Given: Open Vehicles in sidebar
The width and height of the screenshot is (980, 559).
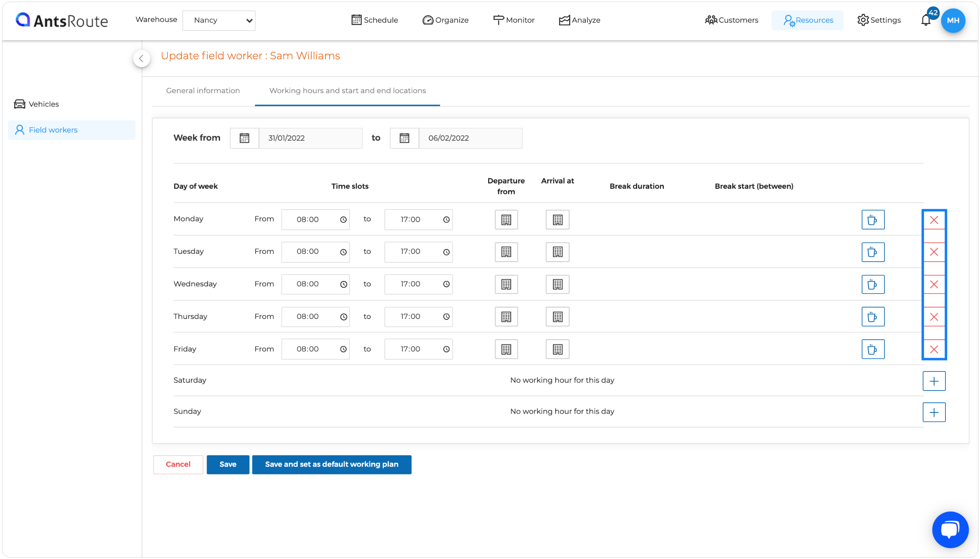Looking at the screenshot, I should pos(37,104).
